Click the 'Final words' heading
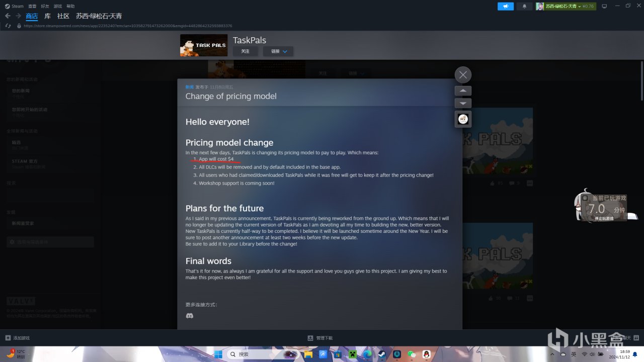 (208, 261)
